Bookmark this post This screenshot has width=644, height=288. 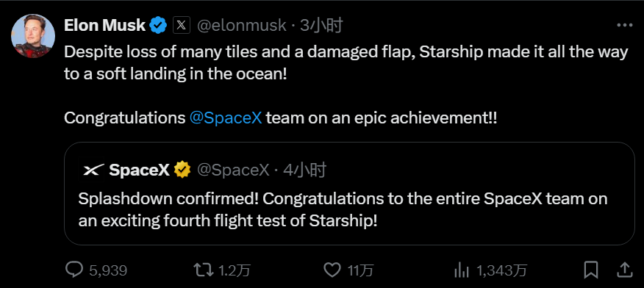591,270
